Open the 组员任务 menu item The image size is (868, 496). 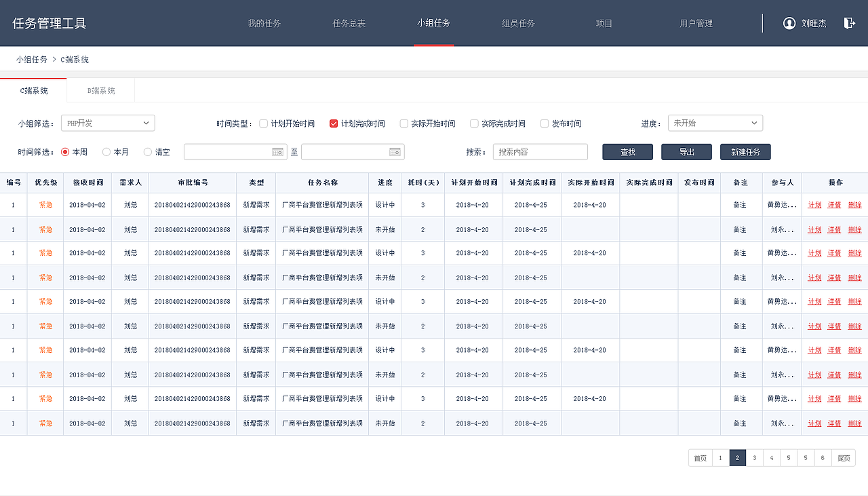(x=518, y=22)
